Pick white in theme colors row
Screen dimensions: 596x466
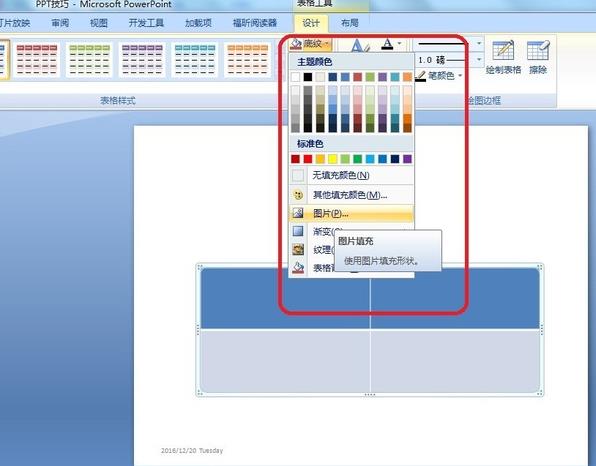(x=295, y=77)
